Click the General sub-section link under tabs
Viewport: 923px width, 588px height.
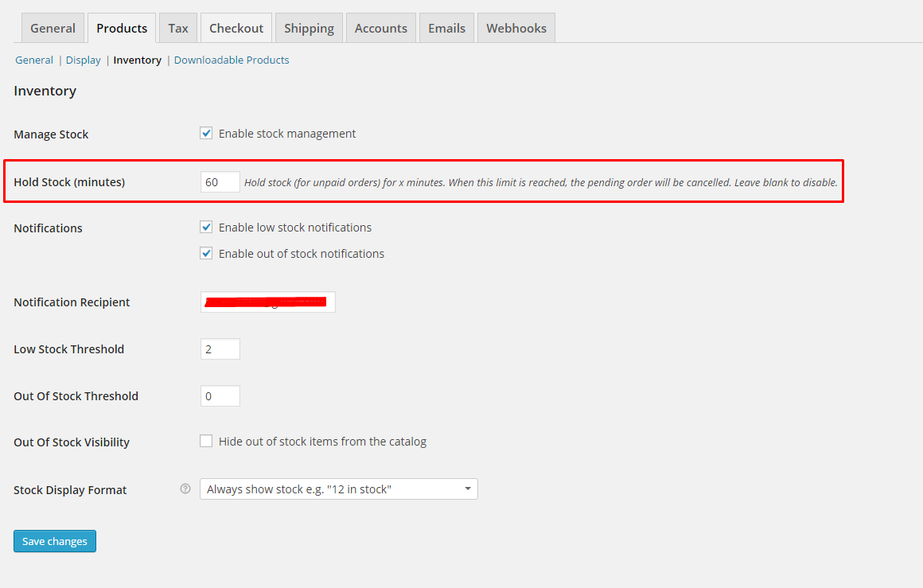tap(34, 60)
